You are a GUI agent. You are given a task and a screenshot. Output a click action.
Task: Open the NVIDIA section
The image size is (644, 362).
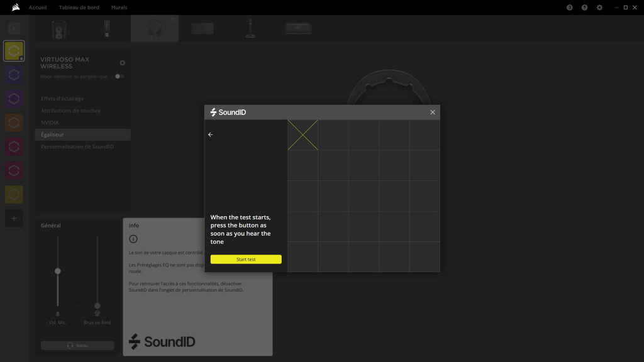50,123
